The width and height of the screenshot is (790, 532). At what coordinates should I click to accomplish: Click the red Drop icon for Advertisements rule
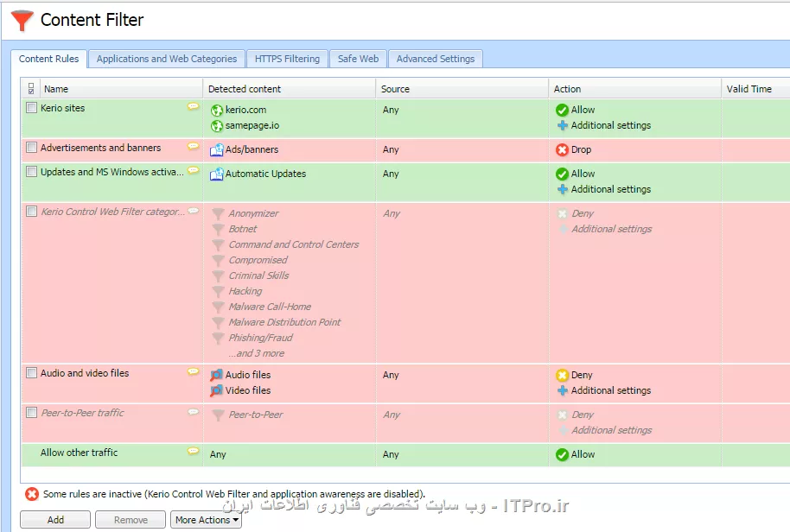pos(562,150)
